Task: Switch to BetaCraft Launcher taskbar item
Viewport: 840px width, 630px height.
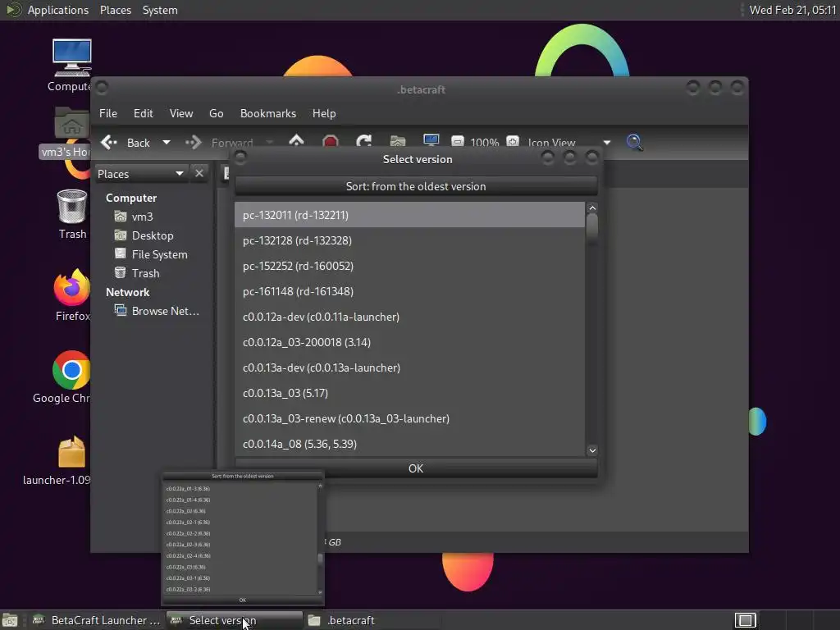Action: click(x=97, y=620)
